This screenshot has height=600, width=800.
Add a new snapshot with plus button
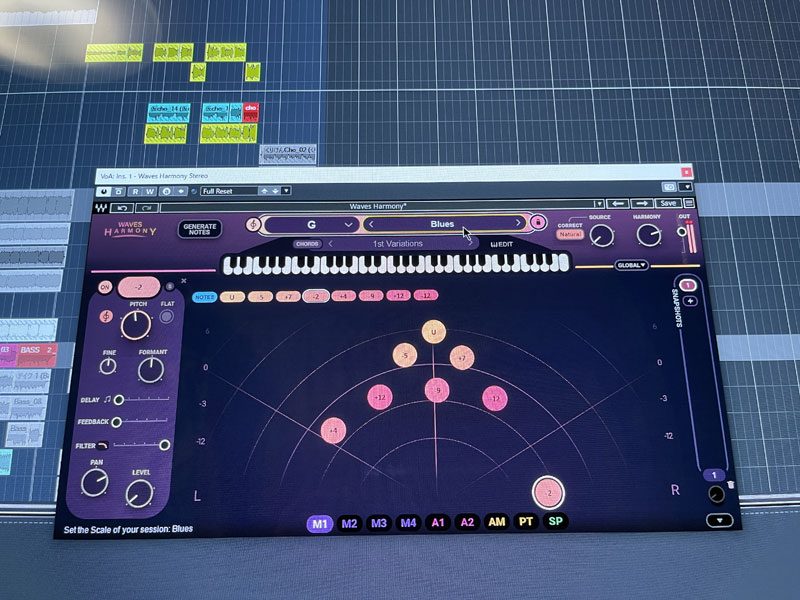point(690,301)
